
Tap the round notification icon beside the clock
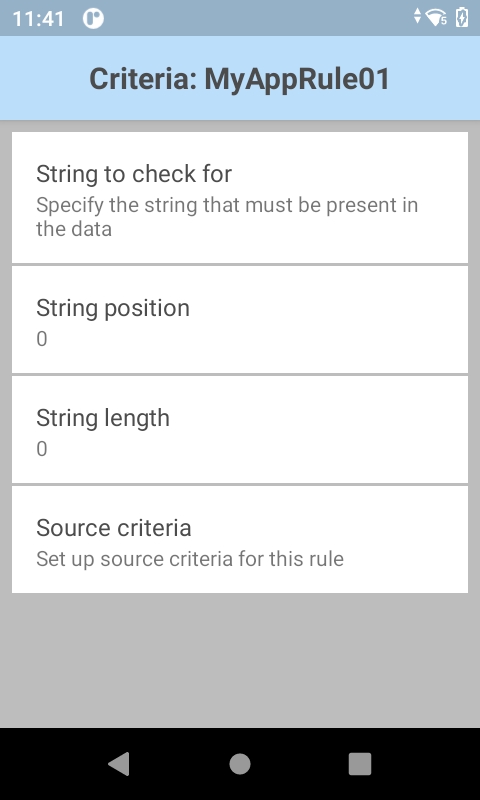pos(93,19)
